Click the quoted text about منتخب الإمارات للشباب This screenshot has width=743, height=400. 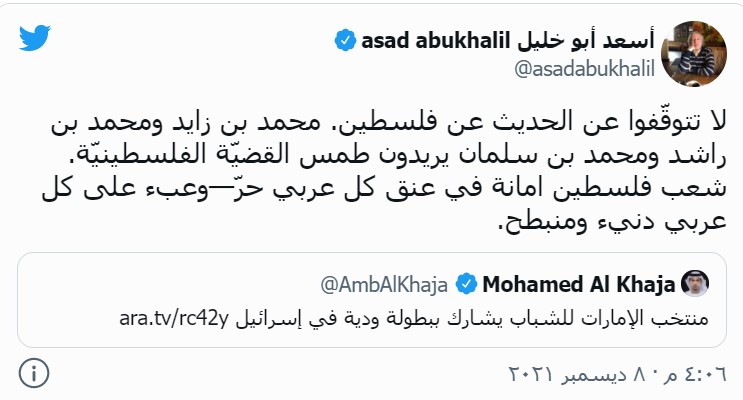[x=480, y=320]
